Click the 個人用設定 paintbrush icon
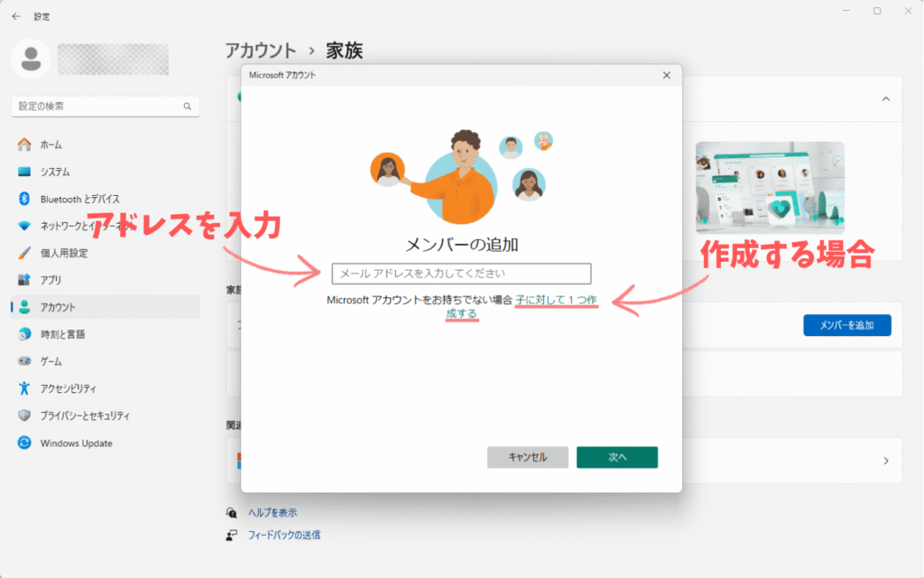The width and height of the screenshot is (924, 578). [24, 253]
